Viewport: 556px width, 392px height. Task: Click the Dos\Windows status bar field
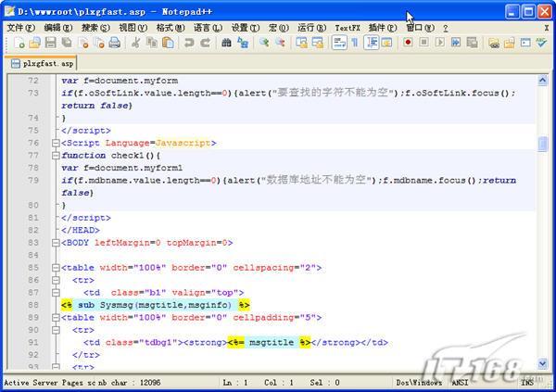click(419, 383)
